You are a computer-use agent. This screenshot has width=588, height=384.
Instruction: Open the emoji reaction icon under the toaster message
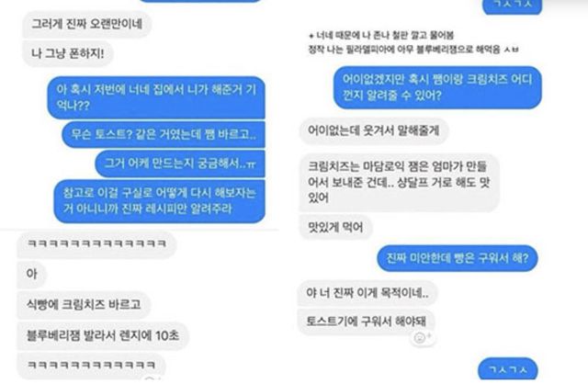[x=423, y=338]
